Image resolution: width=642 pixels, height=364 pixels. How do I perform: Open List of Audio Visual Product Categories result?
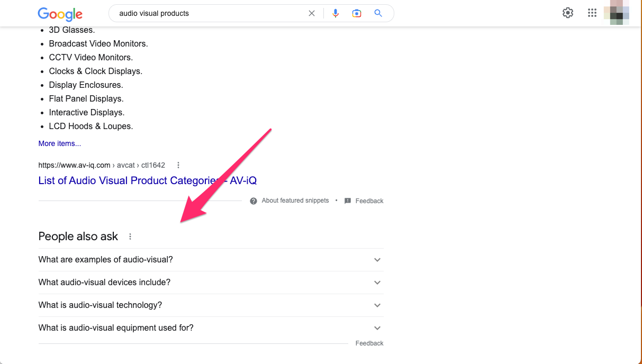point(148,180)
